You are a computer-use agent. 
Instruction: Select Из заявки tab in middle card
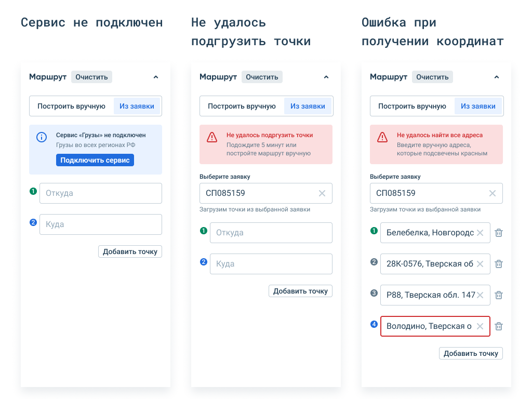click(x=308, y=106)
